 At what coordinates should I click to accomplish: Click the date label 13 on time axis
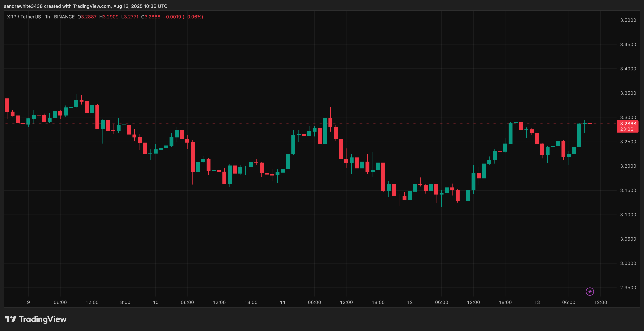(537, 302)
